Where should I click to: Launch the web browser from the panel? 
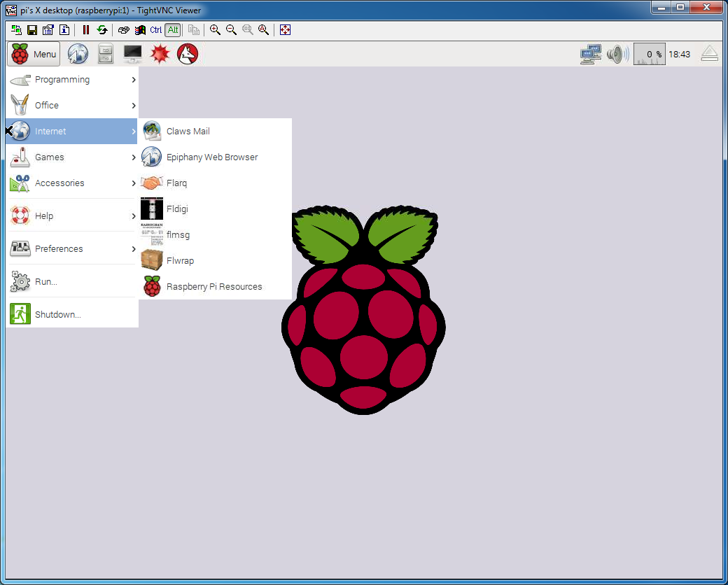[x=78, y=54]
